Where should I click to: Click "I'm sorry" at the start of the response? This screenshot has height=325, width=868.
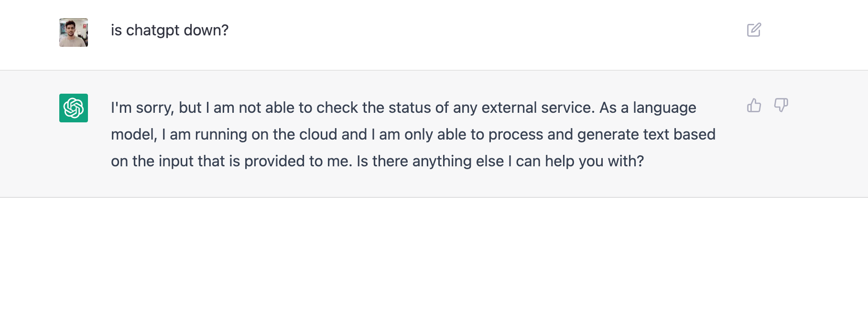(142, 108)
